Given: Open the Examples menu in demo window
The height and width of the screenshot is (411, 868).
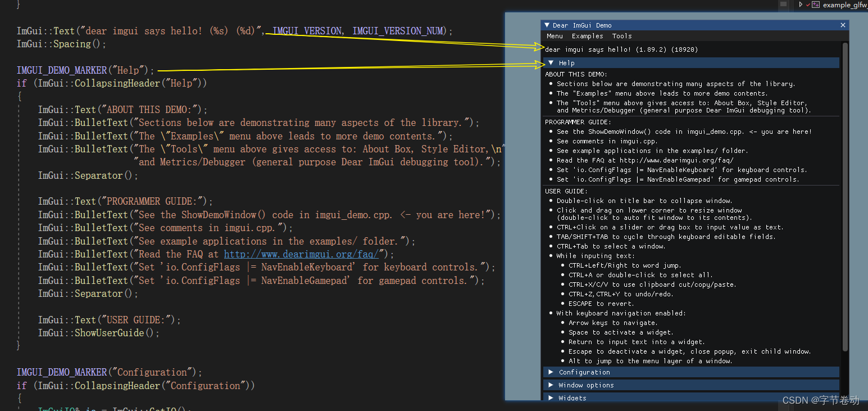Looking at the screenshot, I should (587, 36).
